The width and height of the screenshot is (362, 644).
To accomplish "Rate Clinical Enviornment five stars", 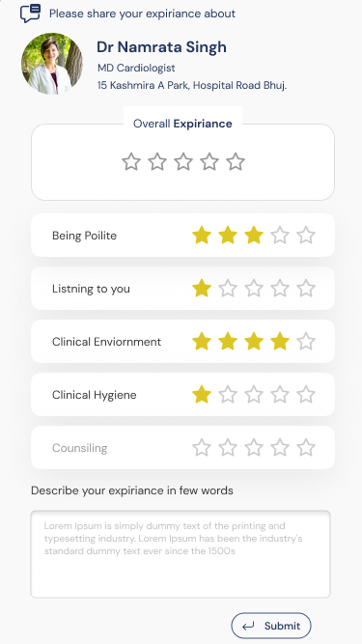I will 306,341.
